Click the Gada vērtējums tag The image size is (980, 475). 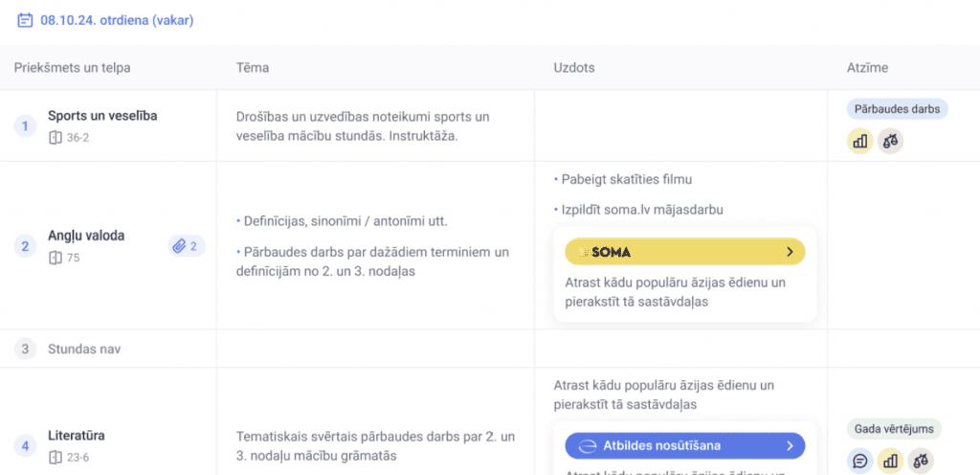click(895, 429)
